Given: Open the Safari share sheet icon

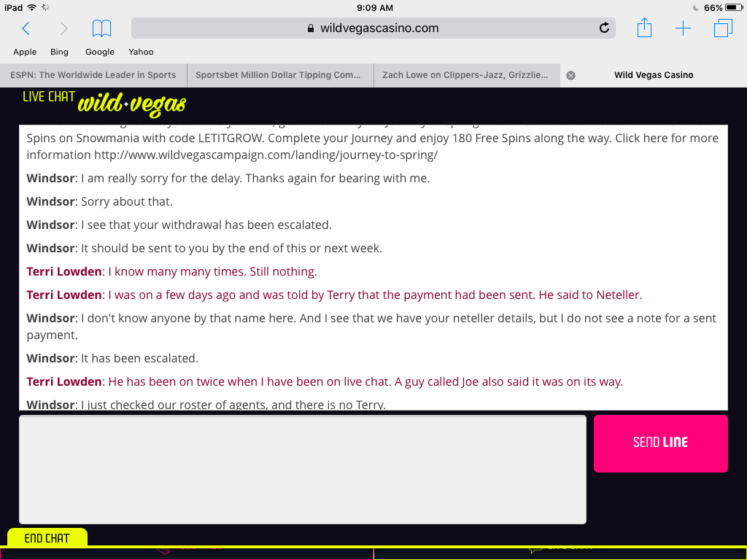Looking at the screenshot, I should tap(644, 27).
